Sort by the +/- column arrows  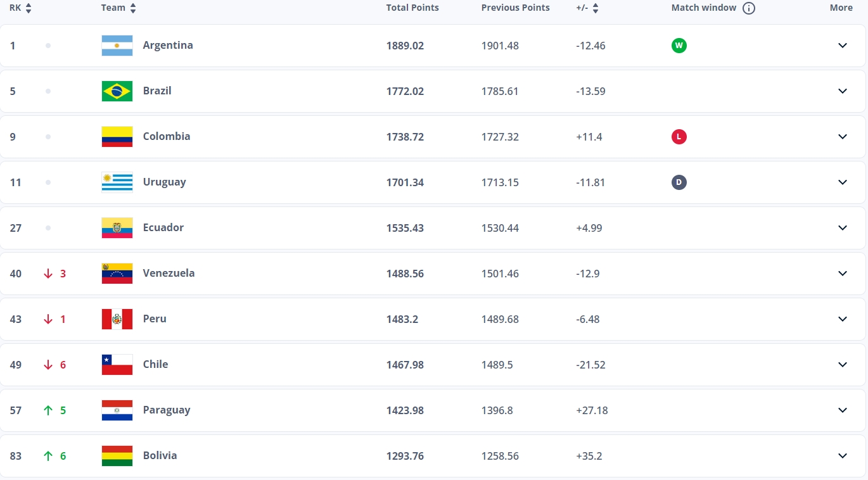click(596, 8)
